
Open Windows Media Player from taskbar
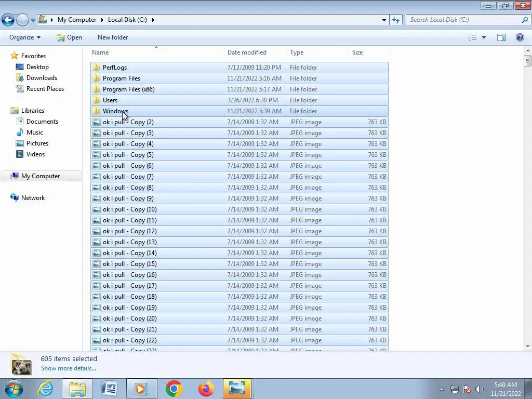(141, 389)
